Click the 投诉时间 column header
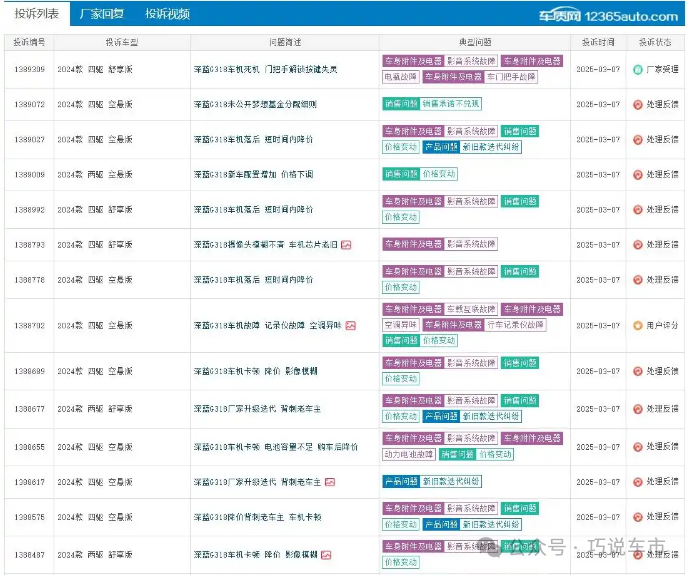 click(x=598, y=42)
